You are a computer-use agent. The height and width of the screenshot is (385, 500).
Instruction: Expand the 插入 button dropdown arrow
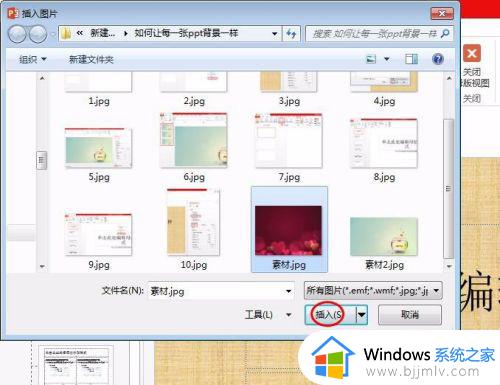point(362,314)
